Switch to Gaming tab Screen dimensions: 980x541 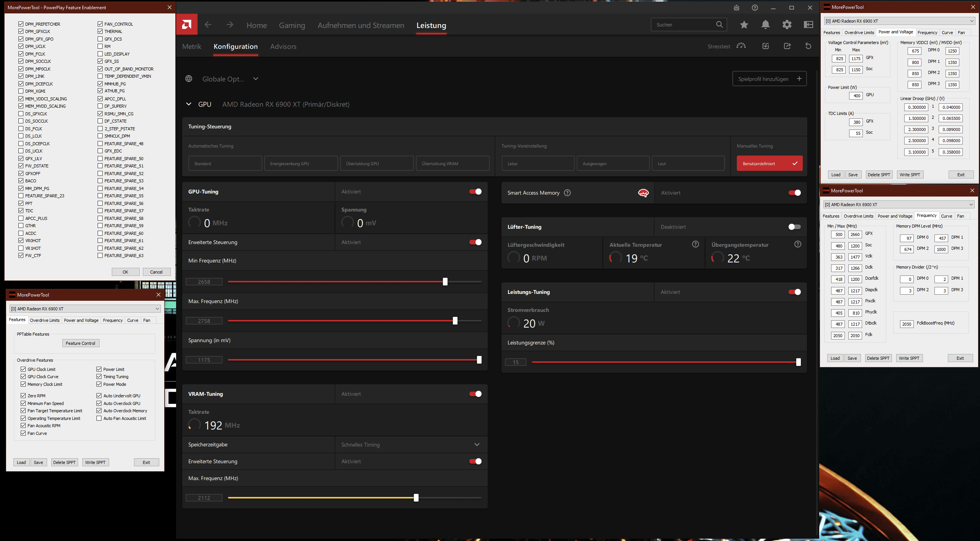point(292,25)
